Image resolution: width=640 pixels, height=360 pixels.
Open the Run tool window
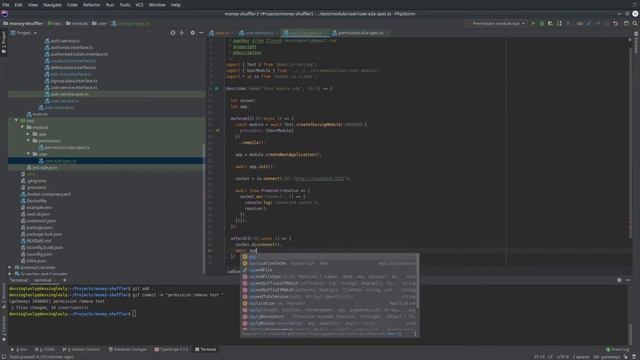tap(19, 349)
